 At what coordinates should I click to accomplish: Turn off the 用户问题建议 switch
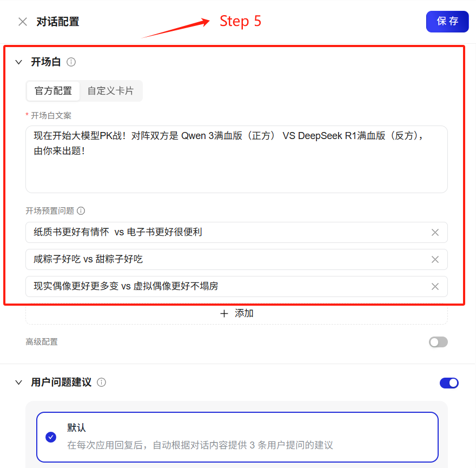(x=449, y=383)
